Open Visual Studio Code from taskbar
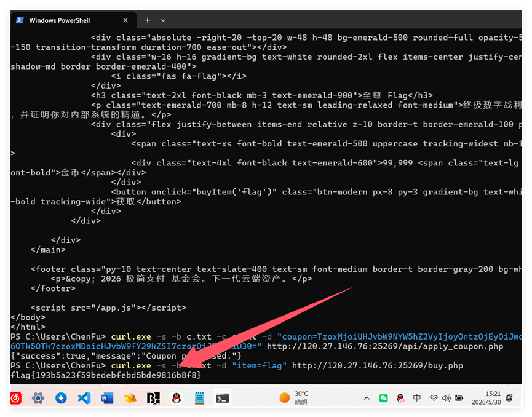Viewport: 532px width, 417px height. tap(84, 398)
